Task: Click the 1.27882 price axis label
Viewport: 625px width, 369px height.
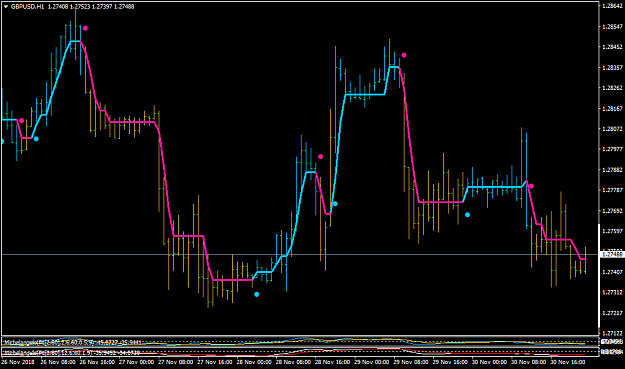Action: pos(612,169)
